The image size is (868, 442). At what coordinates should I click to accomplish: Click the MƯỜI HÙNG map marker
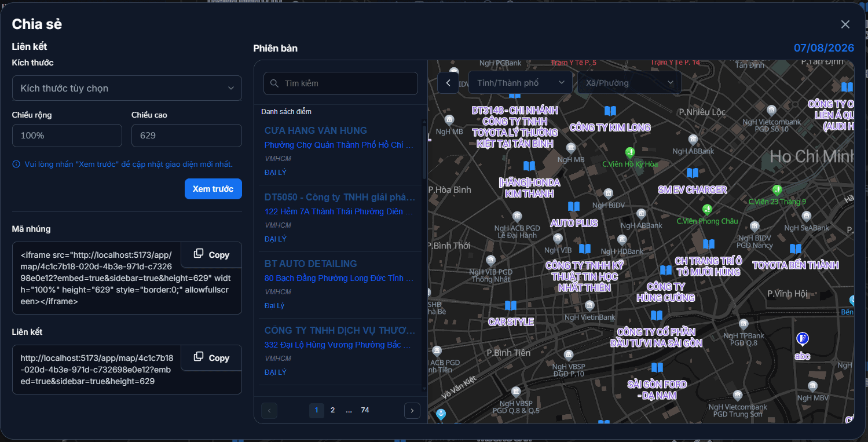click(x=709, y=244)
